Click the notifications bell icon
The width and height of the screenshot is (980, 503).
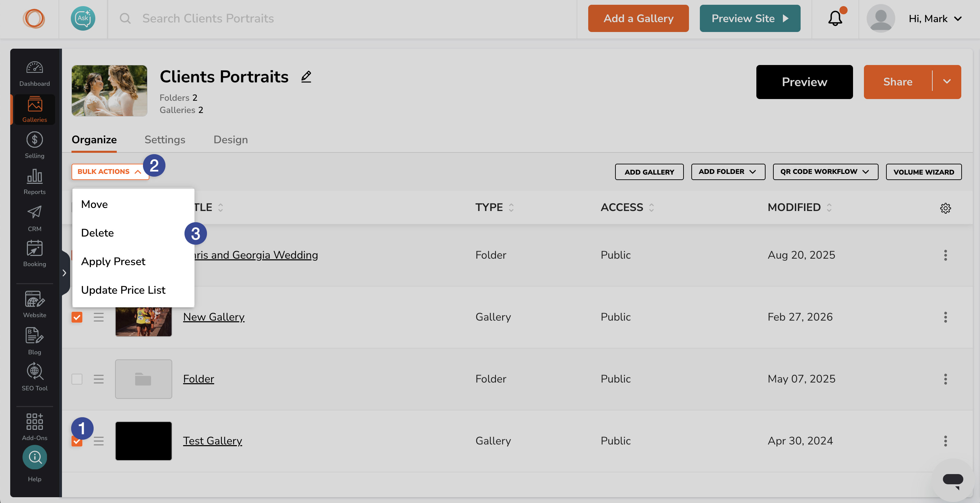[835, 18]
